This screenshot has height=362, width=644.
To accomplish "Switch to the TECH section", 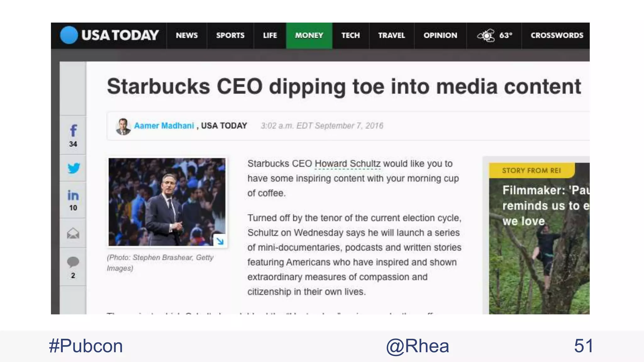I will tap(351, 36).
